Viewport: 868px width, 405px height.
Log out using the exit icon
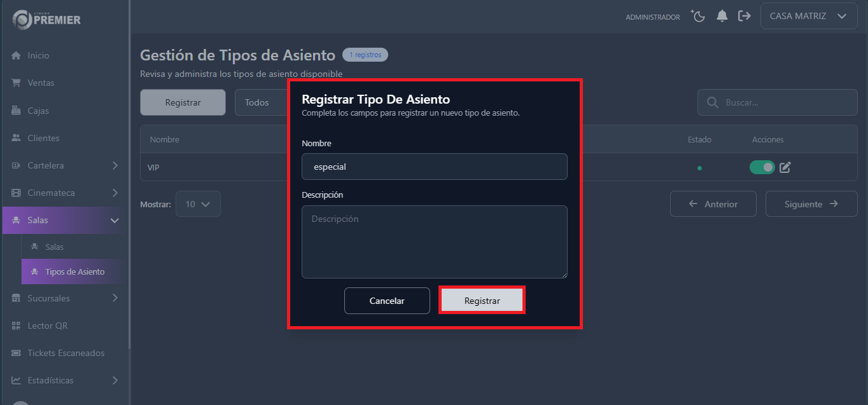pyautogui.click(x=745, y=16)
